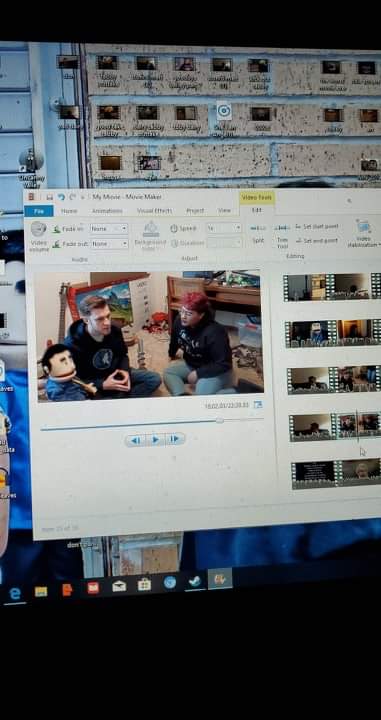Click the Previous frame button
Screen dimensions: 381x720
tap(136, 440)
